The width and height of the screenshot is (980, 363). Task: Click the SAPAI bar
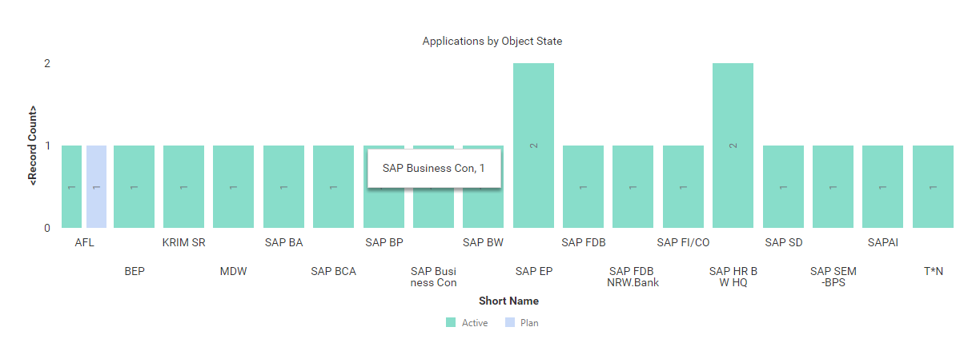882,187
